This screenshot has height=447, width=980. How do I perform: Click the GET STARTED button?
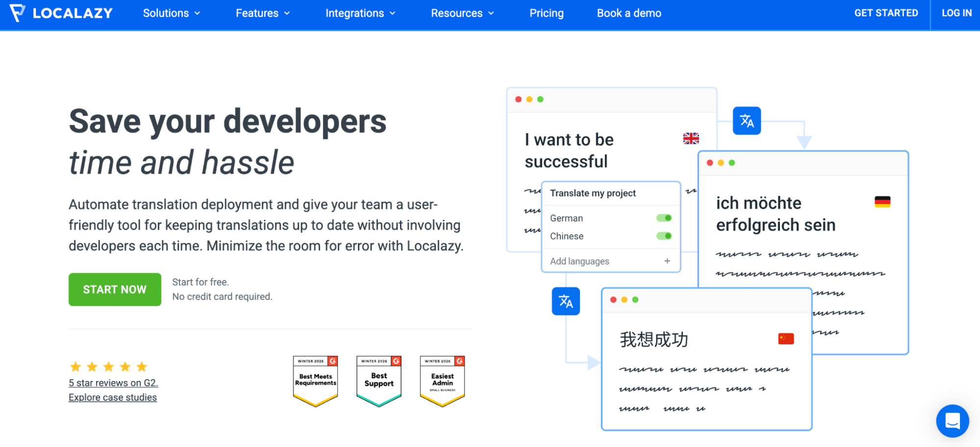click(886, 13)
